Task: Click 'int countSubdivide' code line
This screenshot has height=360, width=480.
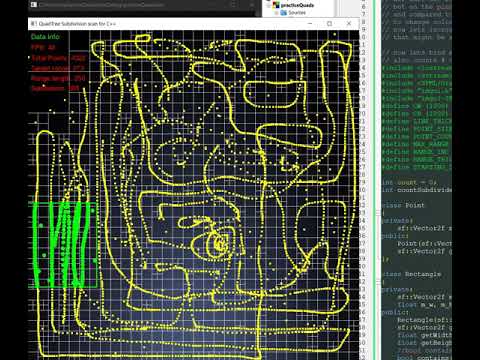Action: 417,190
